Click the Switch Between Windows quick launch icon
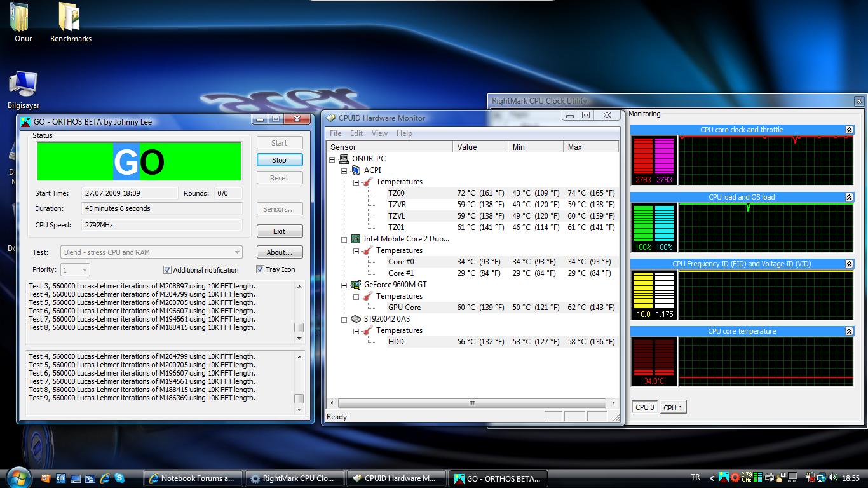The height and width of the screenshot is (488, 868). 90,478
